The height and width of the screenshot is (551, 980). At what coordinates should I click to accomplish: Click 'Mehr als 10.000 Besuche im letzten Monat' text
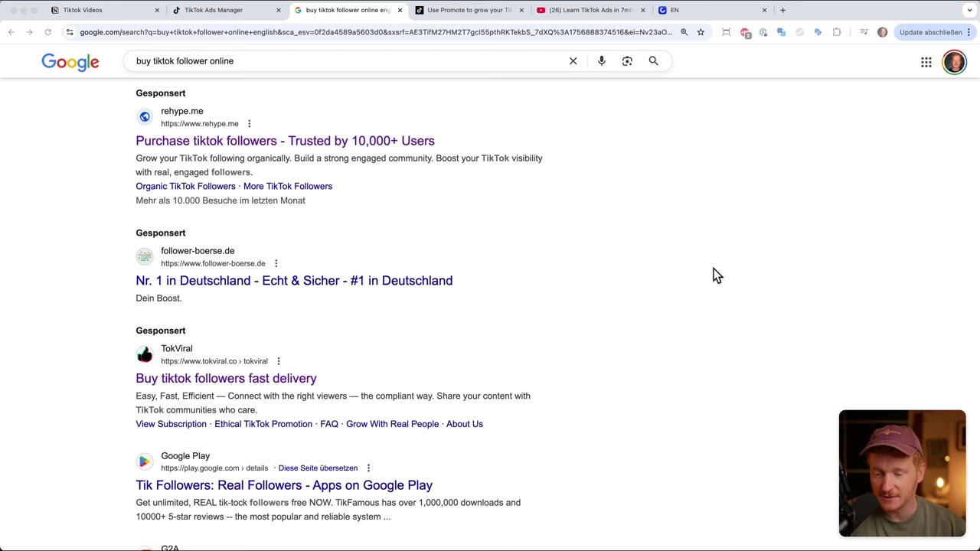220,201
